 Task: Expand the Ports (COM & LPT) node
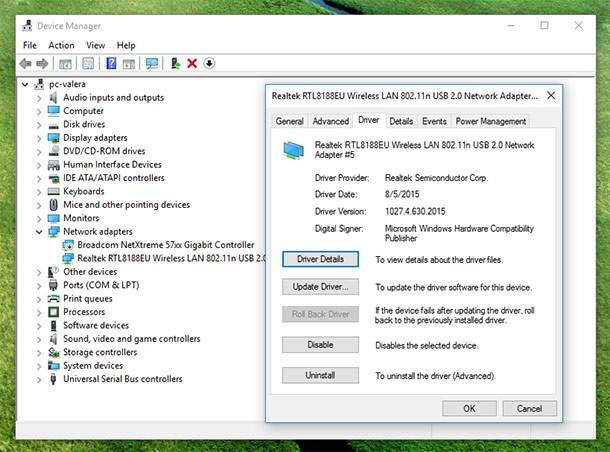(39, 286)
